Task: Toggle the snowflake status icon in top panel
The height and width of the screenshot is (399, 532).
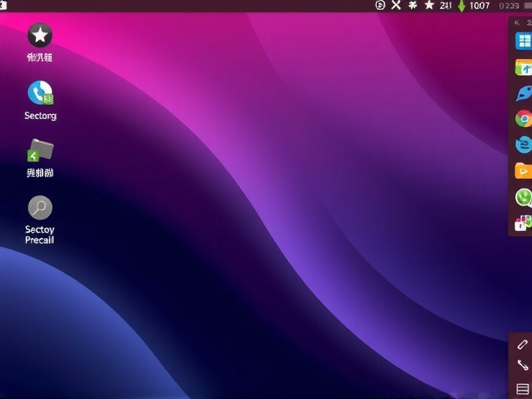Action: click(412, 6)
